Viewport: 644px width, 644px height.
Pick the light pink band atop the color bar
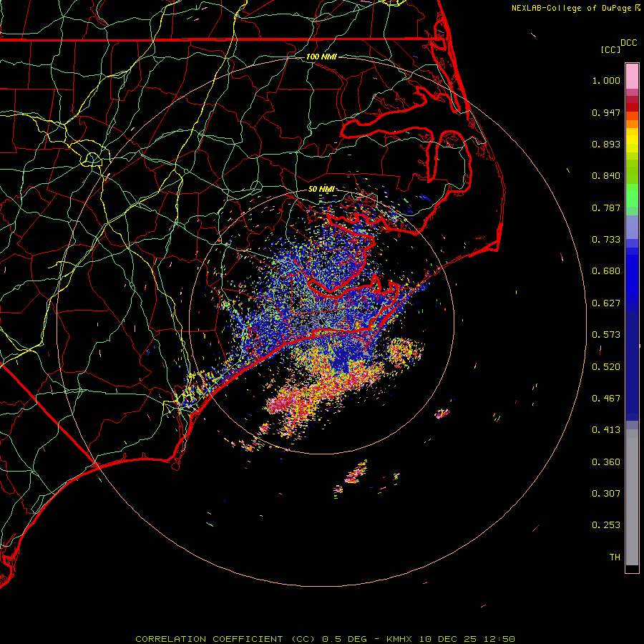632,77
